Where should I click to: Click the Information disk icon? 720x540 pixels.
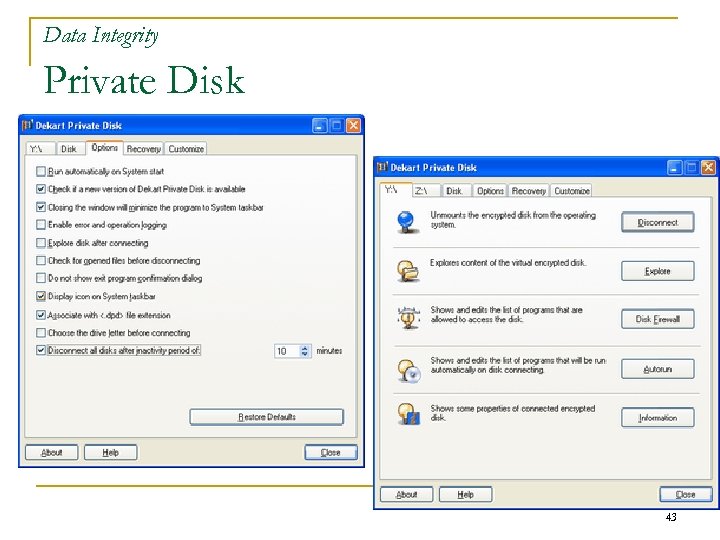click(409, 414)
